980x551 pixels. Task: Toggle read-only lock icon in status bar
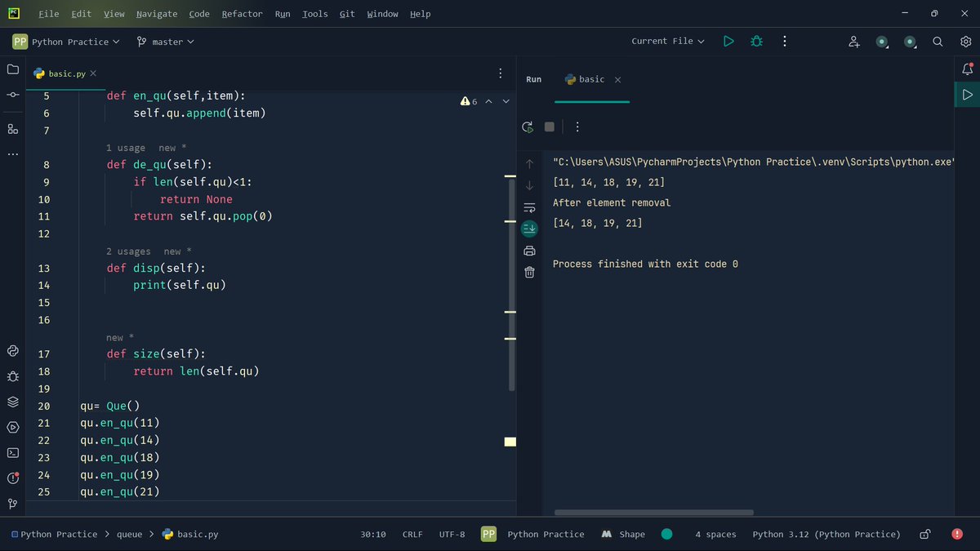[925, 534]
